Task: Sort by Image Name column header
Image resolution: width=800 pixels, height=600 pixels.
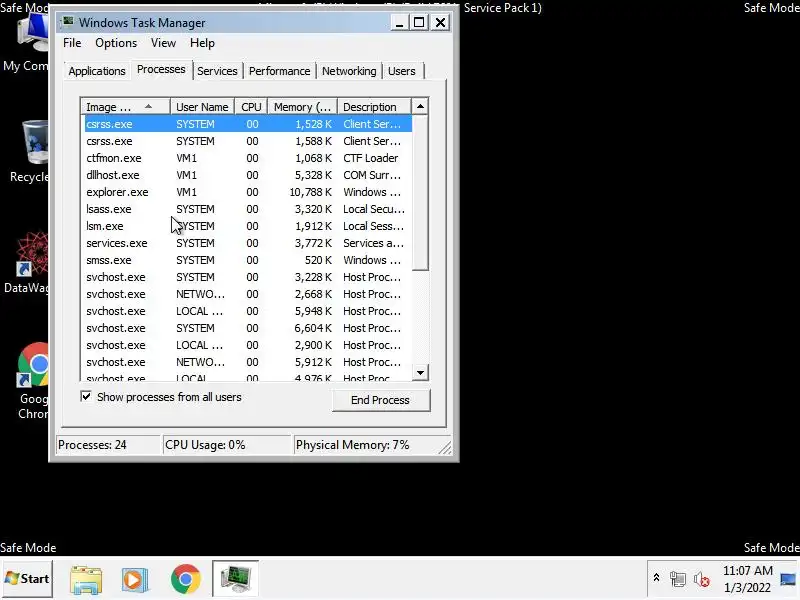Action: coord(125,107)
